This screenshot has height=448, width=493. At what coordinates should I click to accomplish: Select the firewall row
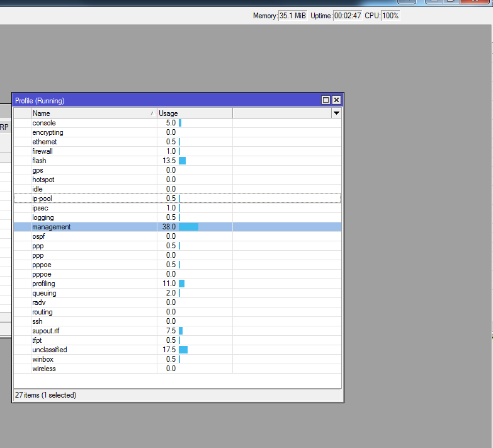point(178,151)
